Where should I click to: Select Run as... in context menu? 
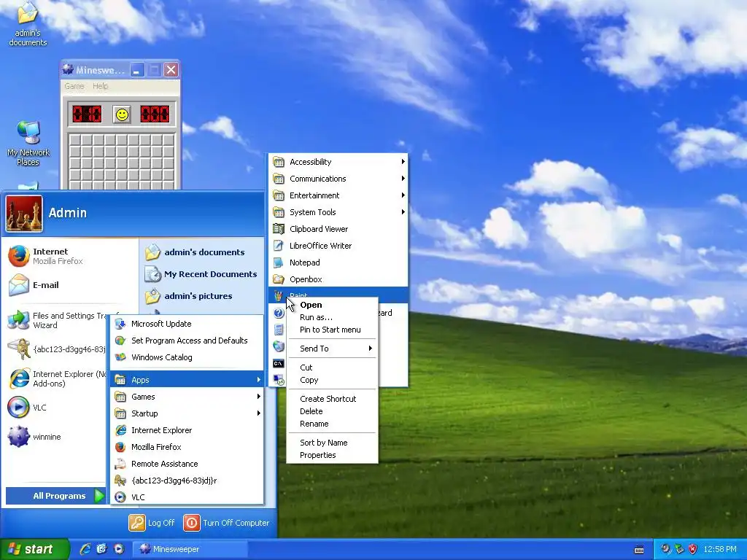pos(332,317)
